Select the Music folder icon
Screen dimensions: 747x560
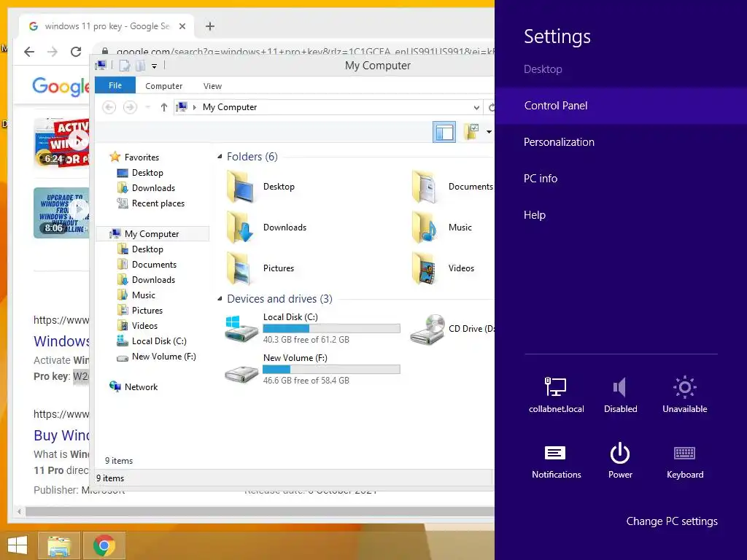[425, 227]
